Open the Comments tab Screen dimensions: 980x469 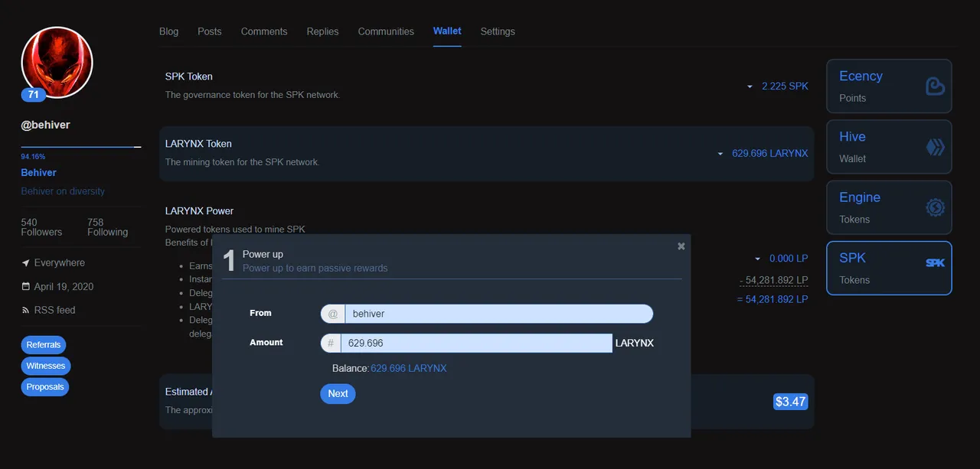coord(264,31)
